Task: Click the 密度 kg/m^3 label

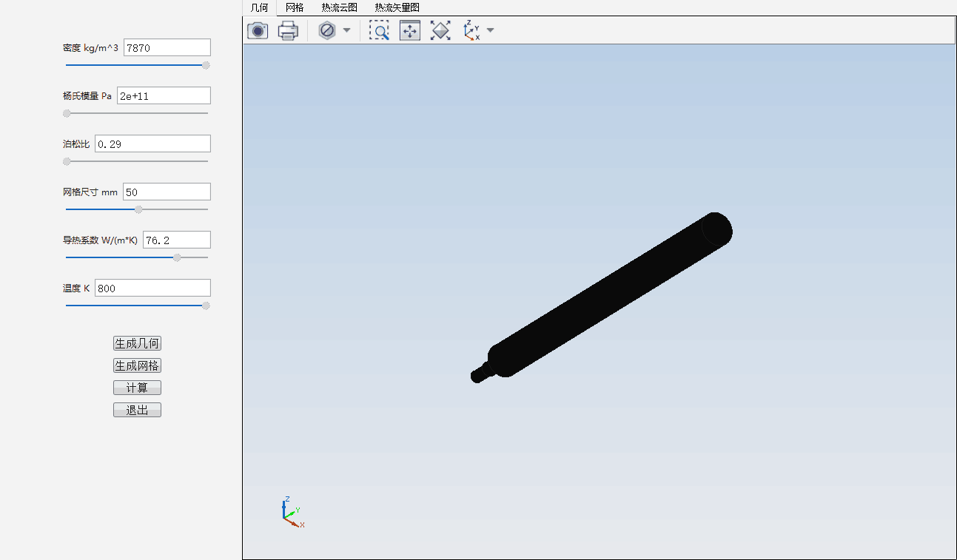Action: click(90, 48)
